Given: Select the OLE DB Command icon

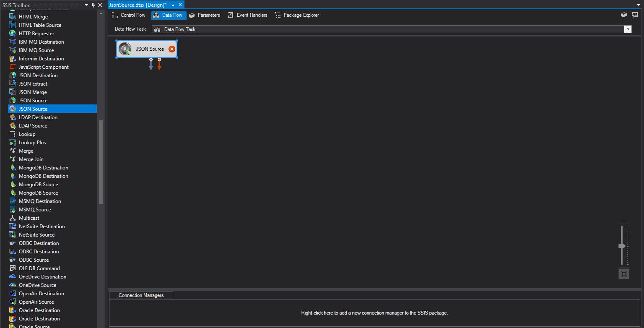Looking at the screenshot, I should click(x=13, y=268).
